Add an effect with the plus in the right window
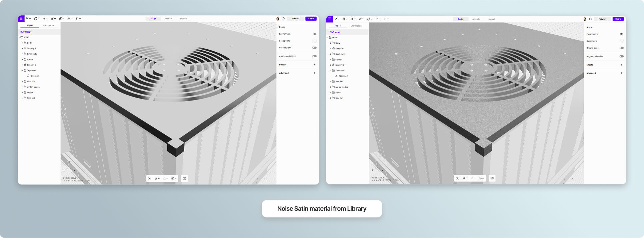 point(621,65)
